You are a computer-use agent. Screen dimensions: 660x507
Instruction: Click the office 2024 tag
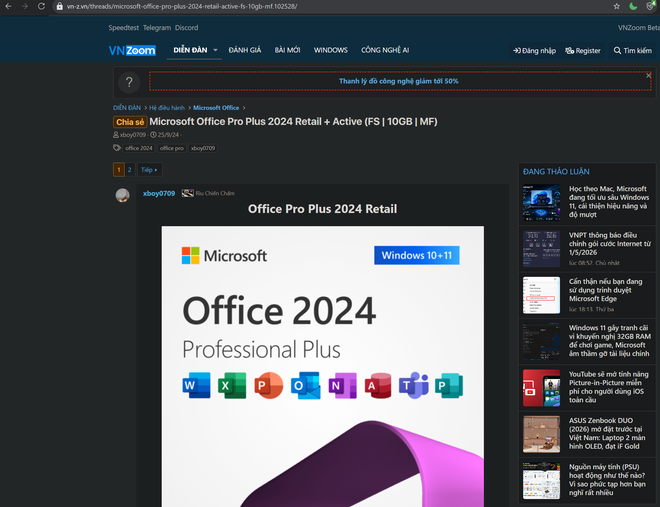tap(138, 148)
